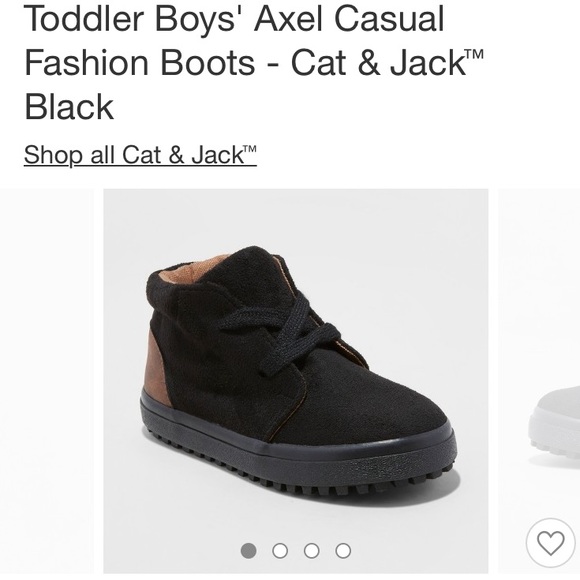This screenshot has width=580, height=580.
Task: Click the word Black in the title
Action: 69,107
